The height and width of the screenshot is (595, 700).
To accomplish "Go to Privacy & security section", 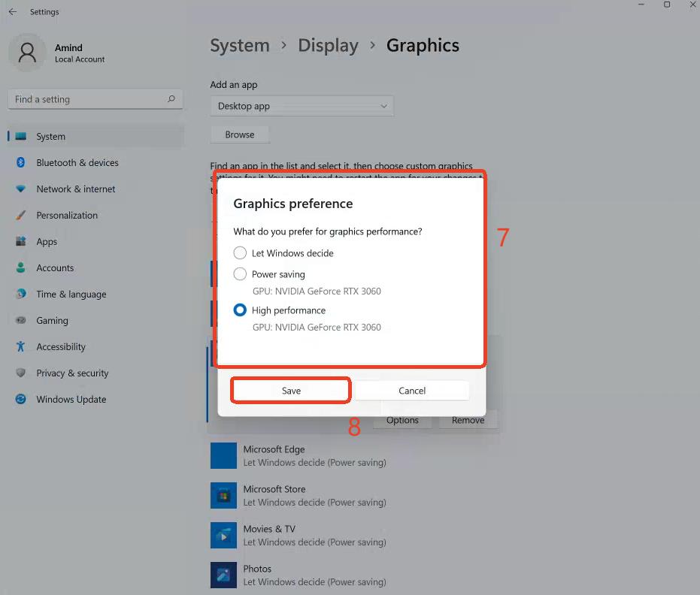I will click(72, 373).
